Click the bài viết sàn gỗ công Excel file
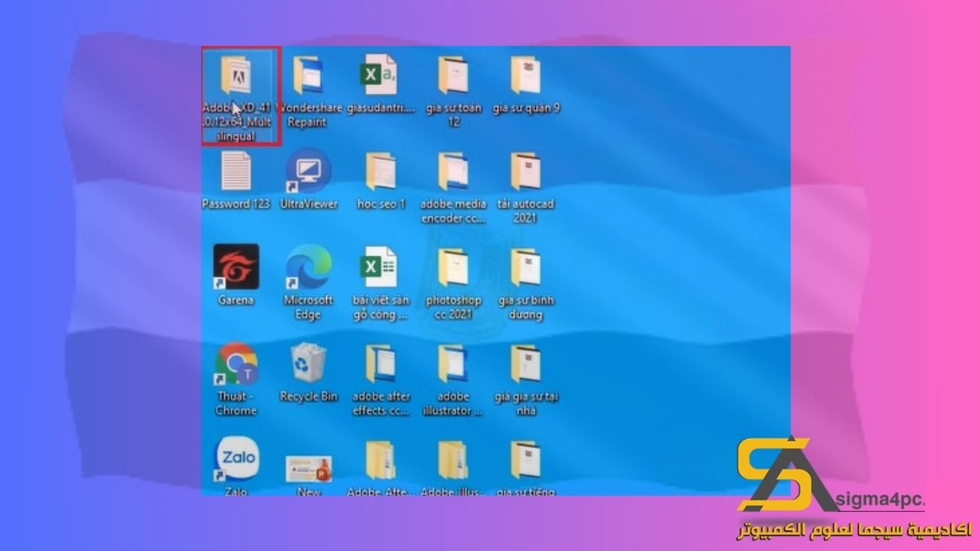The width and height of the screenshot is (980, 551). coord(381,266)
